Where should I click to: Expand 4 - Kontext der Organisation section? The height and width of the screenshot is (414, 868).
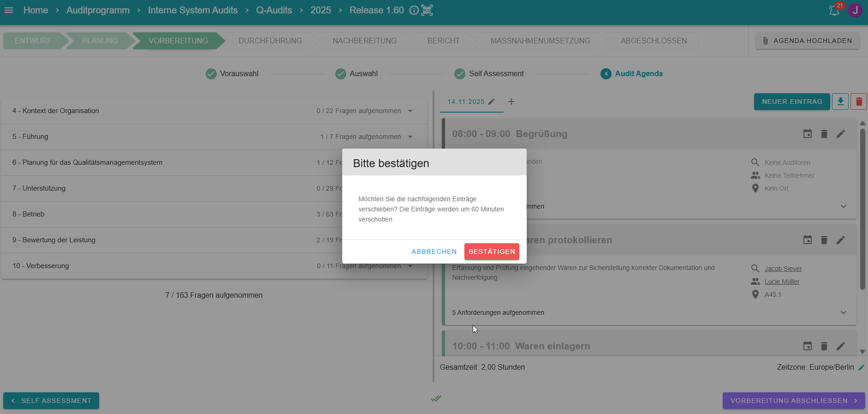(x=410, y=111)
